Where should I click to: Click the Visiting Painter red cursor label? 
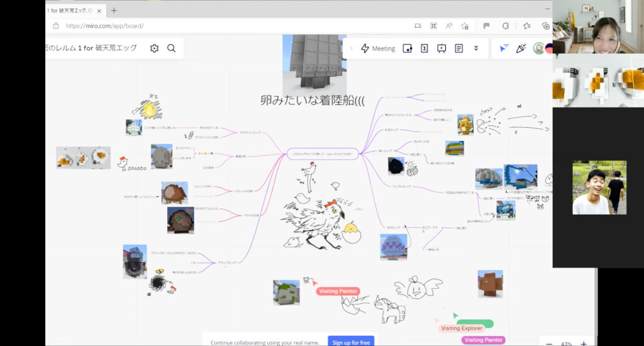[338, 291]
